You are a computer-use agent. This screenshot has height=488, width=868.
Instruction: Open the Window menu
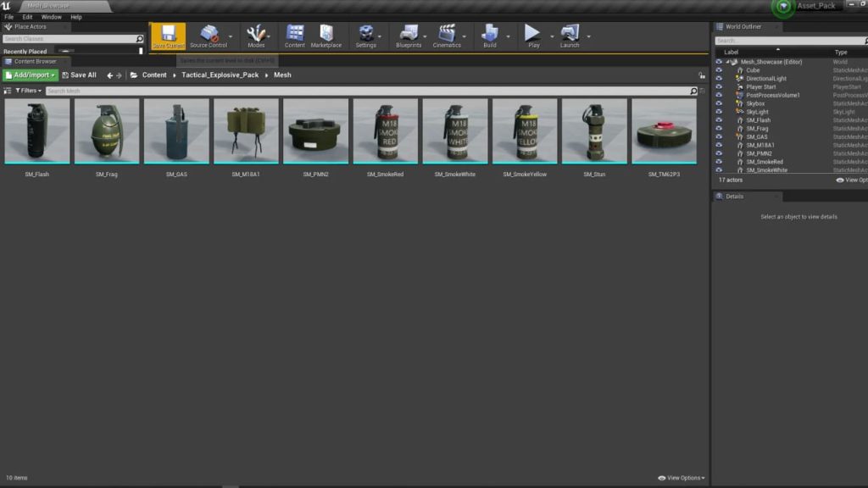pos(51,17)
